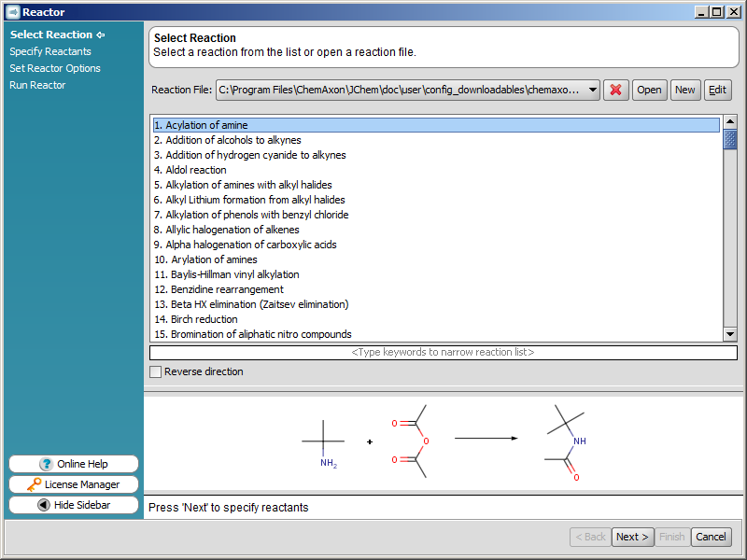Select Run Reactor in the sidebar
747x560 pixels.
(37, 85)
